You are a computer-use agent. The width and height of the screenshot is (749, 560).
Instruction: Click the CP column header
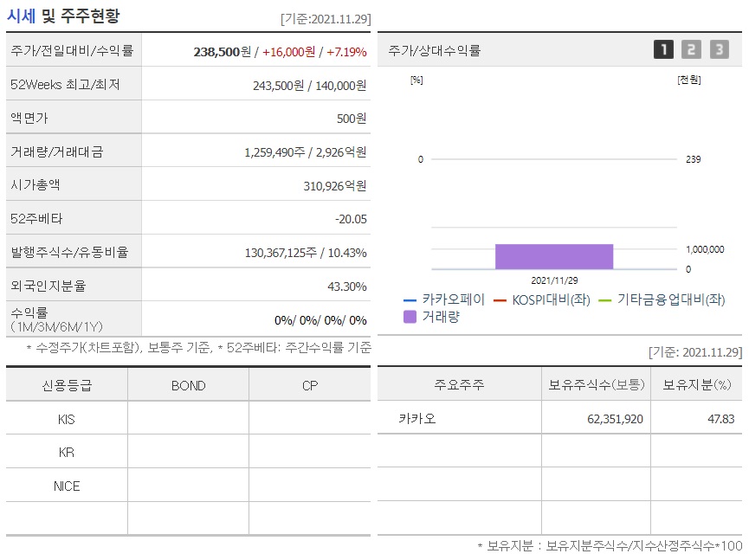click(310, 385)
